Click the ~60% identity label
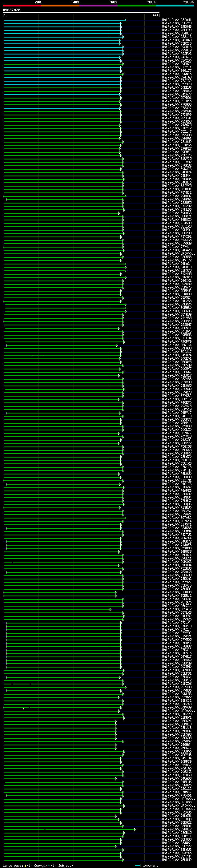Viewport: 197px width, 868px height. (113, 2)
